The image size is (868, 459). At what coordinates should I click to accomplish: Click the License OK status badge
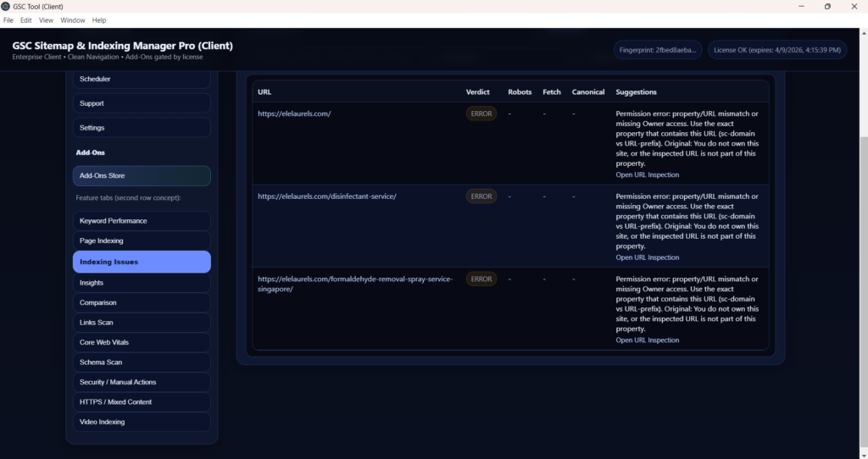[776, 50]
